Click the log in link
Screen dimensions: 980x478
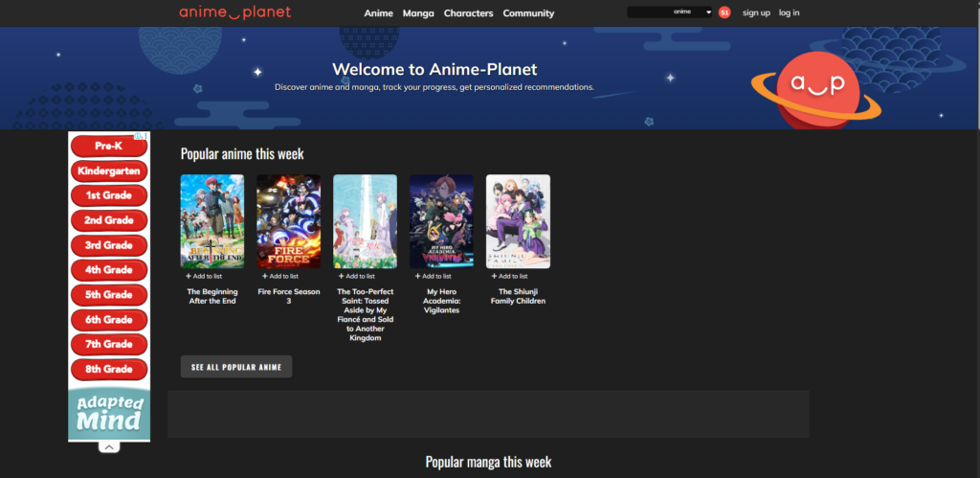tap(789, 12)
